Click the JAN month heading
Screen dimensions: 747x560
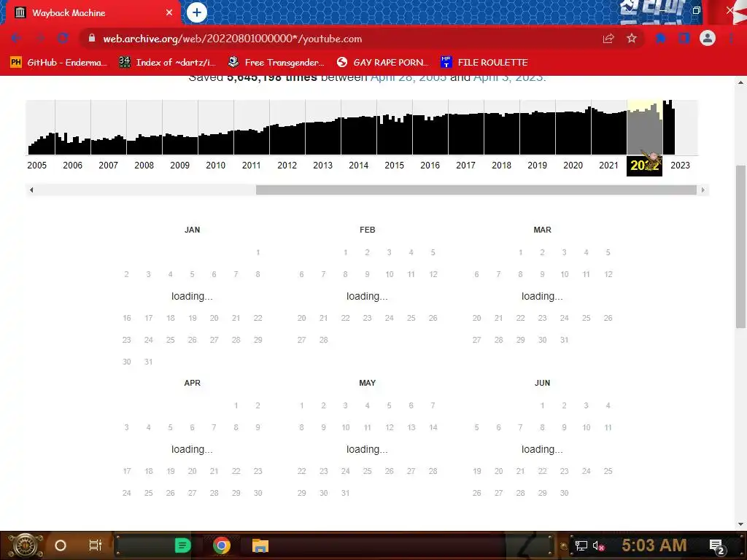click(x=192, y=230)
